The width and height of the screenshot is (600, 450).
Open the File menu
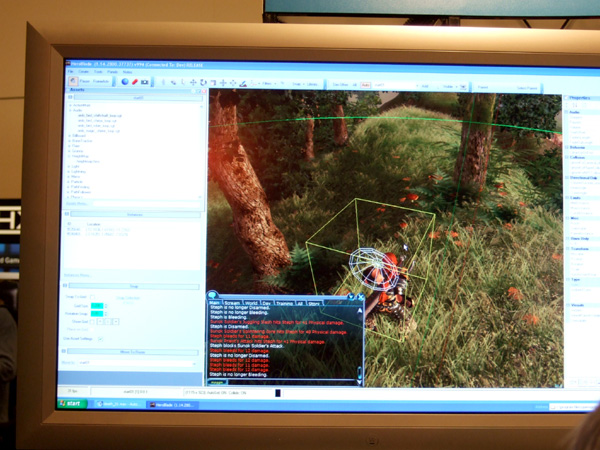[70, 71]
